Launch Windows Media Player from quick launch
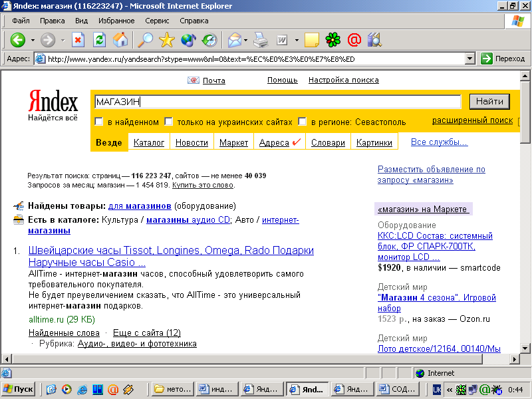This screenshot has width=532, height=399. (x=66, y=389)
